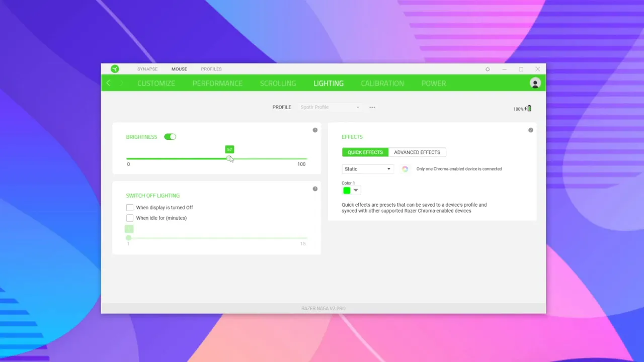
Task: Switch to the PROFILES tab
Action: (x=211, y=69)
